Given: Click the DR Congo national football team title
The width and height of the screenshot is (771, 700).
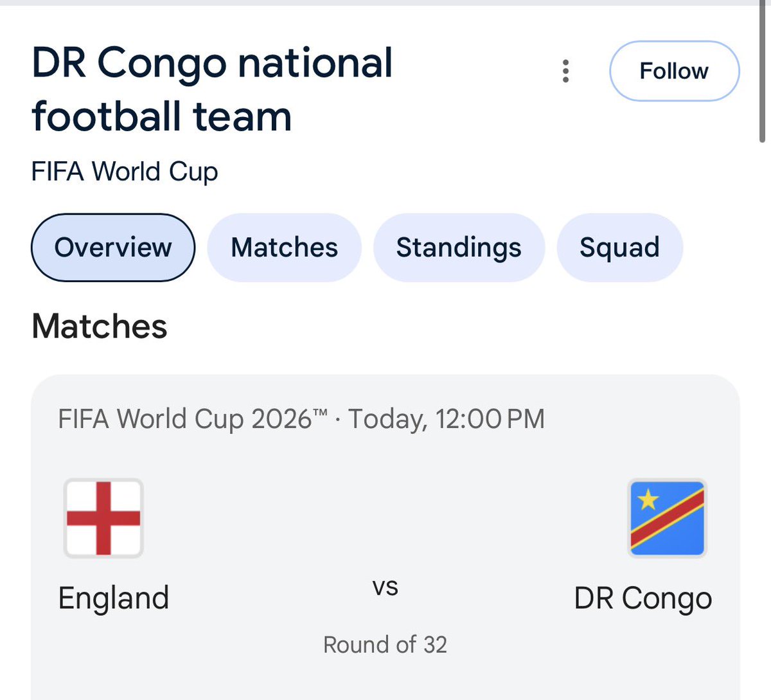Looking at the screenshot, I should point(212,89).
